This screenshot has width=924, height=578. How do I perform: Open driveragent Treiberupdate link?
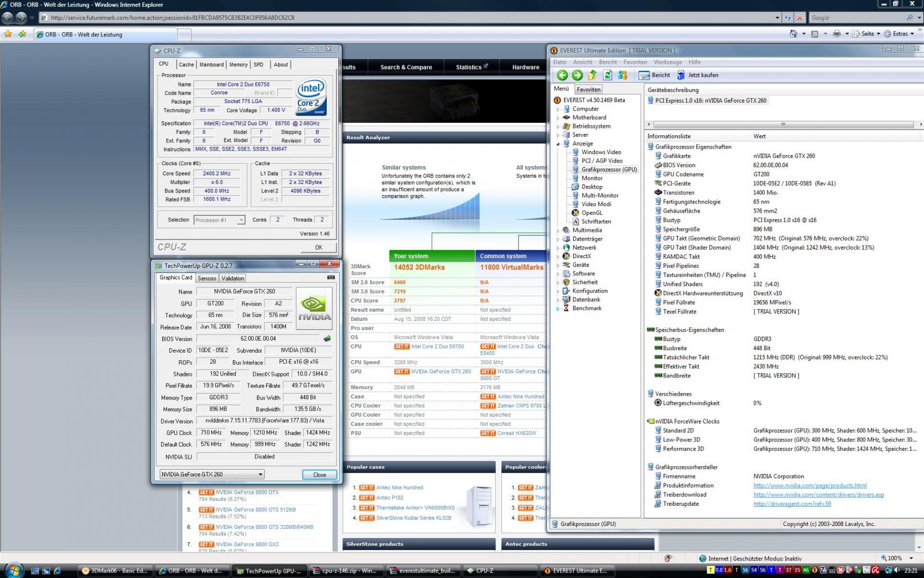[x=792, y=504]
